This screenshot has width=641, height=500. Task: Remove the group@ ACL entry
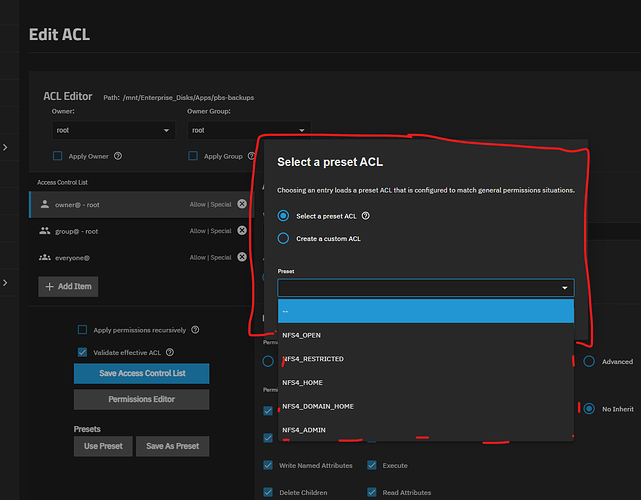coord(242,231)
